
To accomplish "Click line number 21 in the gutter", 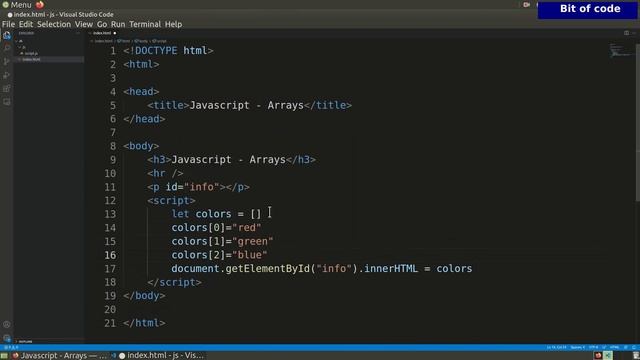I will click(x=110, y=323).
